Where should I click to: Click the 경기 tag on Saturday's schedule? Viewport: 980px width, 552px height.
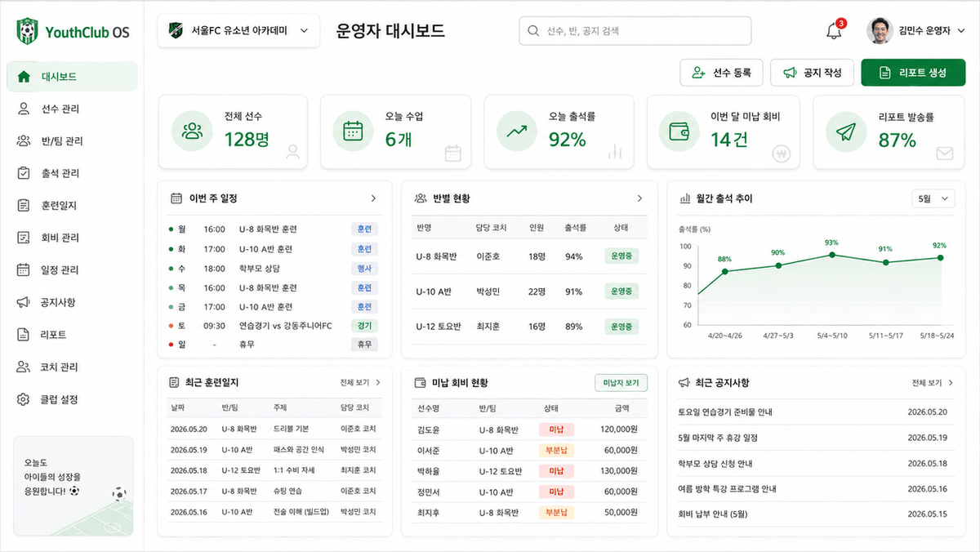pyautogui.click(x=364, y=326)
